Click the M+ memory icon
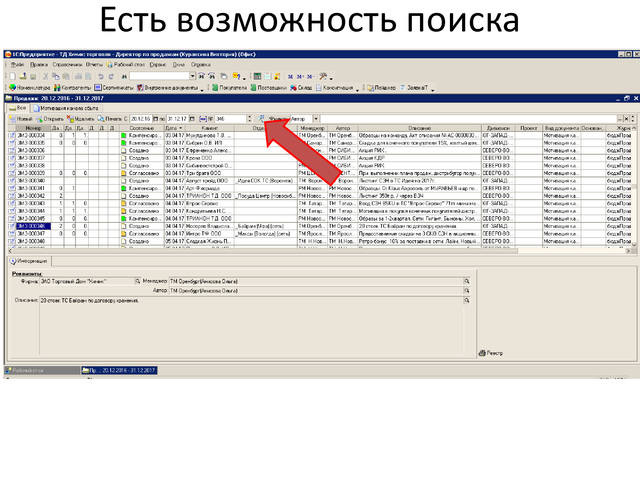Viewport: 640px width, 480px height. coord(300,76)
